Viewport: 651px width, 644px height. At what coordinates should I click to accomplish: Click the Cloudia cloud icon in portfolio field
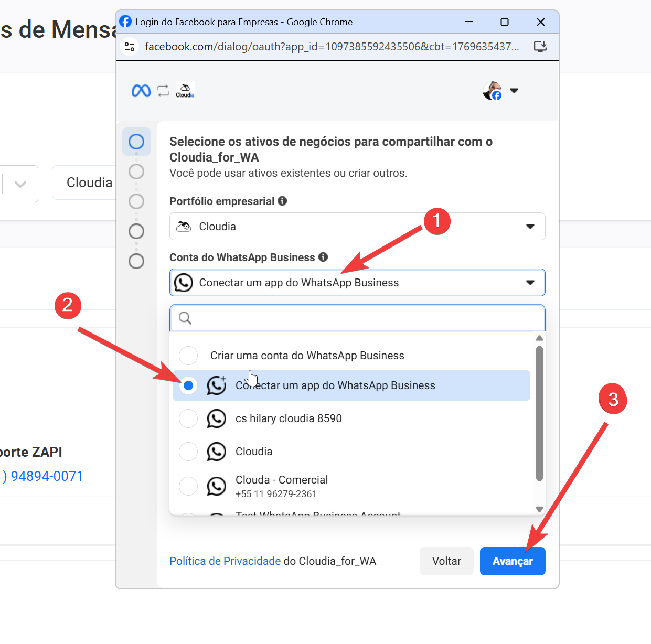pos(184,227)
